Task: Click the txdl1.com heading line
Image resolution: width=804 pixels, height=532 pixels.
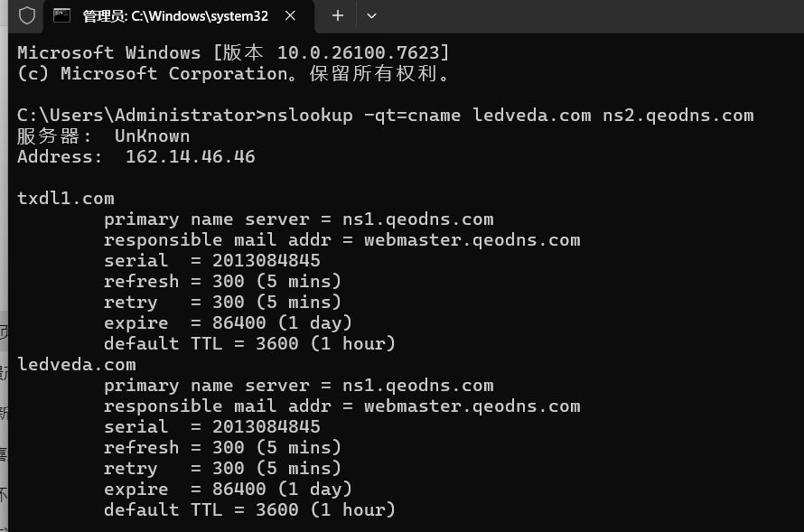Action: (x=66, y=199)
